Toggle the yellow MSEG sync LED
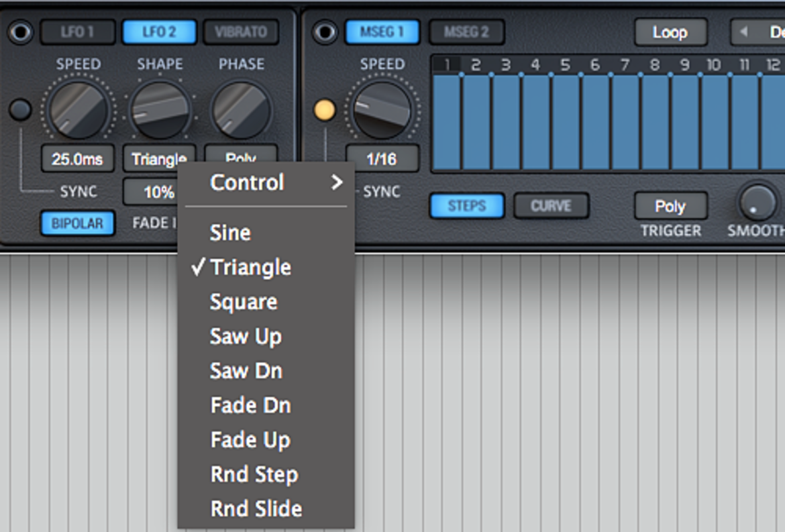 click(325, 109)
